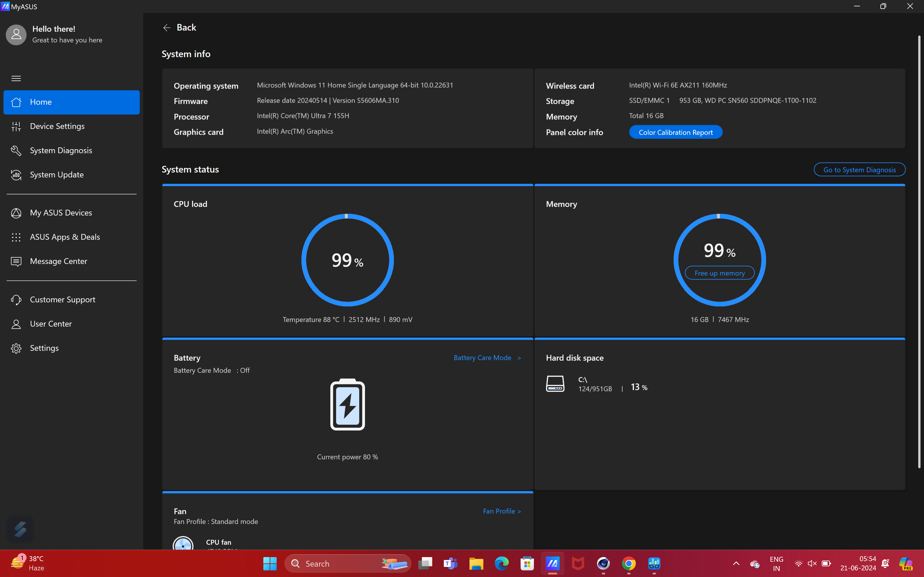Show hidden icons chevron in system tray
924x577 pixels.
click(x=736, y=564)
